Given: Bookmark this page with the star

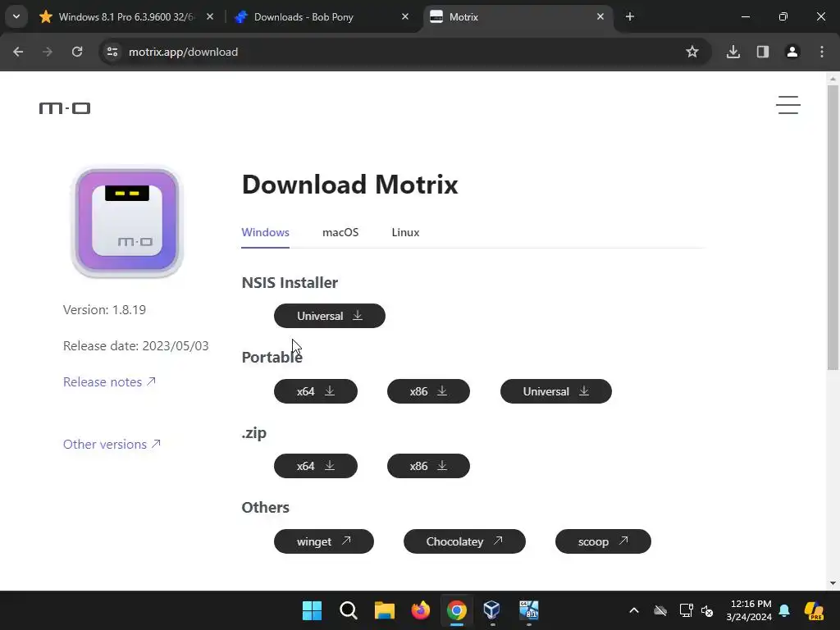Looking at the screenshot, I should pos(692,52).
